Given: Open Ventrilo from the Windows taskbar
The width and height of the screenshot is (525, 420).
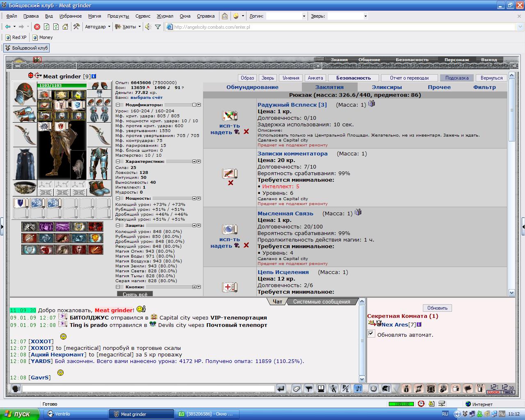Looking at the screenshot, I should pos(76,414).
